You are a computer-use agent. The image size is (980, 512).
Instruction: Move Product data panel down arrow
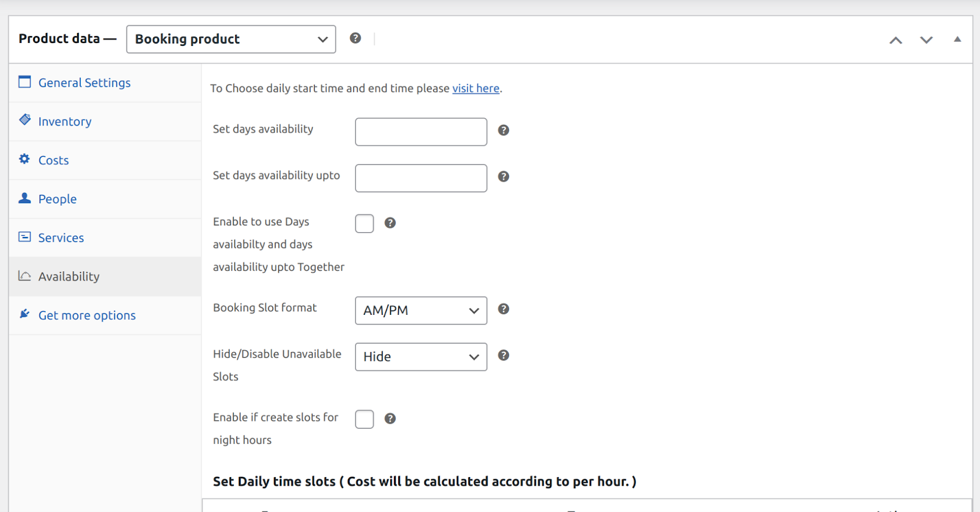click(x=926, y=40)
